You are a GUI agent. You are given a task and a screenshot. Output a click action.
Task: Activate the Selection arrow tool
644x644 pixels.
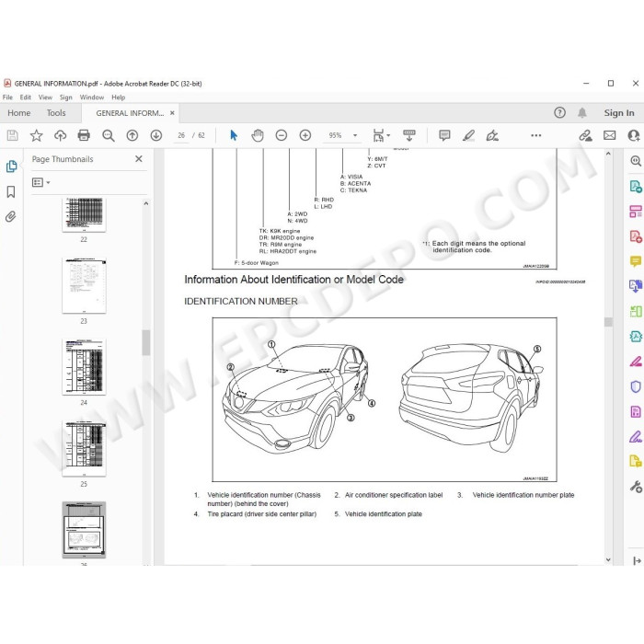[x=234, y=135]
